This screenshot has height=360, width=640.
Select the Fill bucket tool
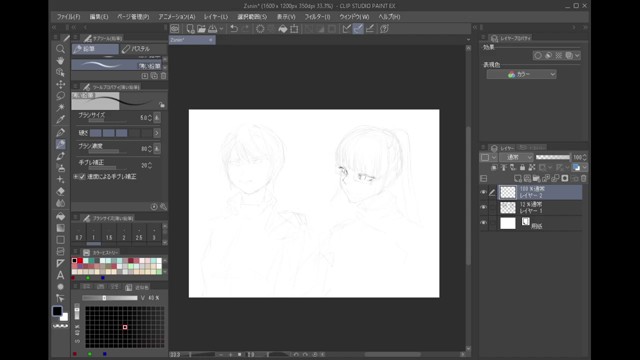click(x=60, y=216)
